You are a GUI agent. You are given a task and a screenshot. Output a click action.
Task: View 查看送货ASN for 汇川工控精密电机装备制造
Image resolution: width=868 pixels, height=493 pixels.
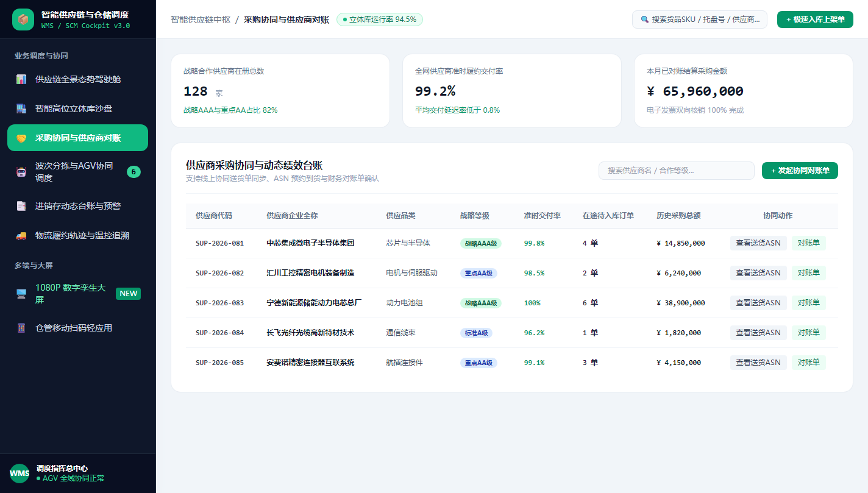[758, 273]
